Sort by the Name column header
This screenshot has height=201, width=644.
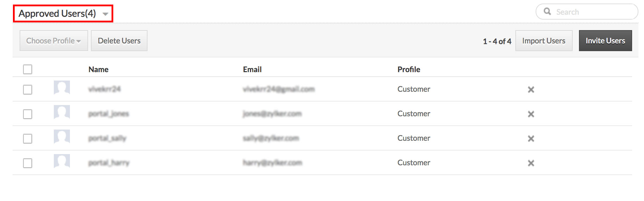(x=98, y=69)
